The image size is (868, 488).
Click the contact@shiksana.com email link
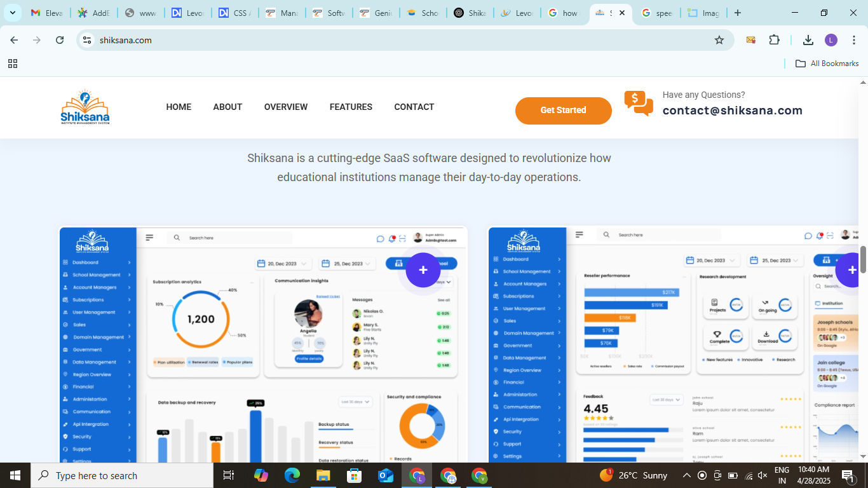(x=733, y=111)
